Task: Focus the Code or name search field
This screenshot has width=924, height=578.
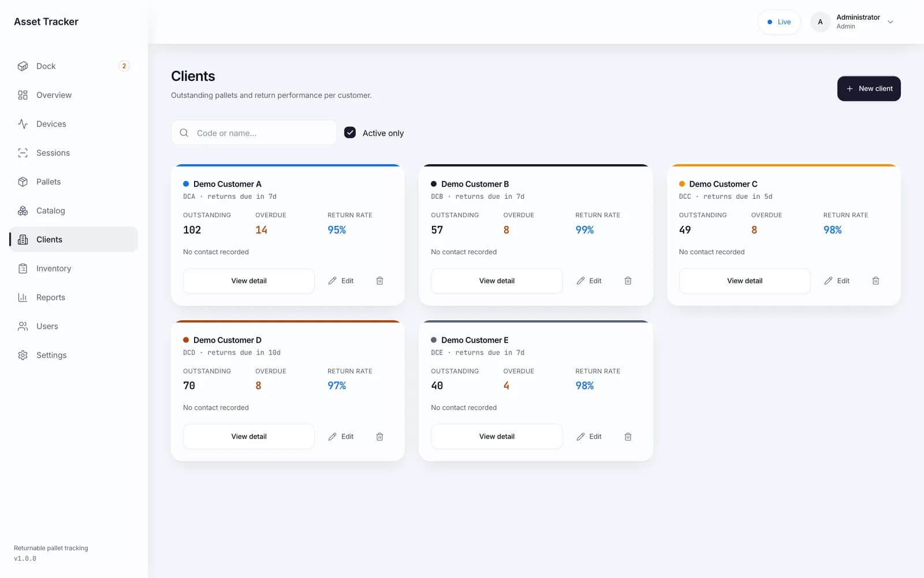Action: (254, 133)
